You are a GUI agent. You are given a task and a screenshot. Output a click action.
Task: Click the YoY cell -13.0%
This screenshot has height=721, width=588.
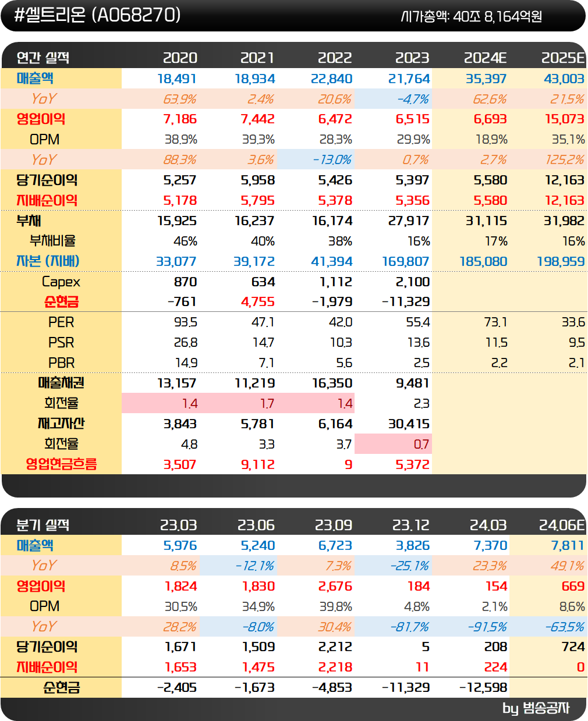tap(332, 160)
